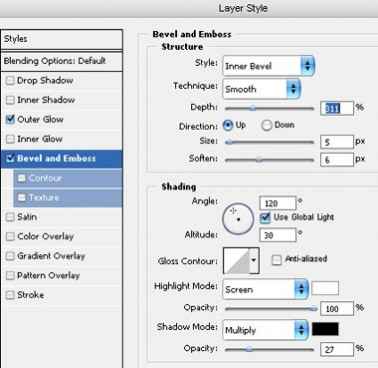Select the Inner Glow style entry
This screenshot has height=368, width=378.
pyautogui.click(x=40, y=139)
